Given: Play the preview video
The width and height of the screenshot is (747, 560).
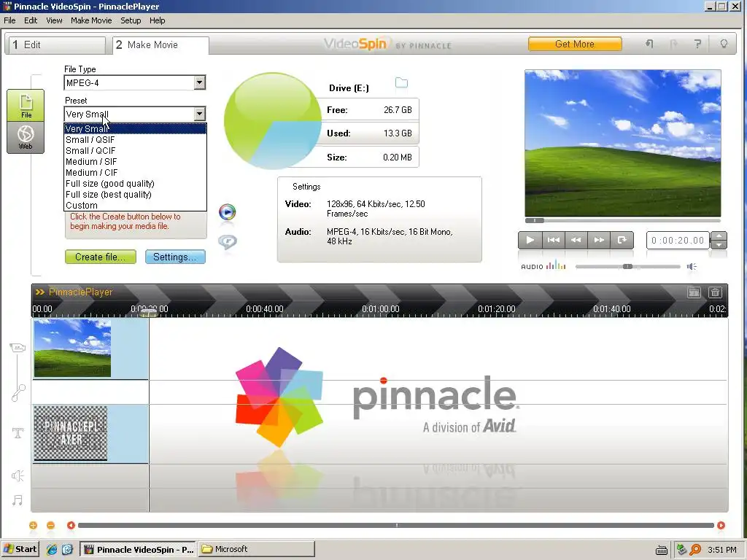Looking at the screenshot, I should pos(530,240).
